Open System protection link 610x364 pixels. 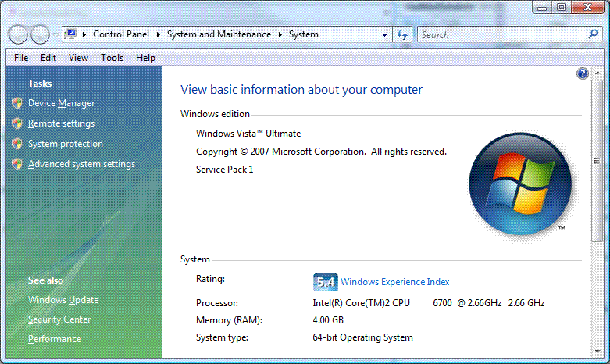(x=66, y=144)
